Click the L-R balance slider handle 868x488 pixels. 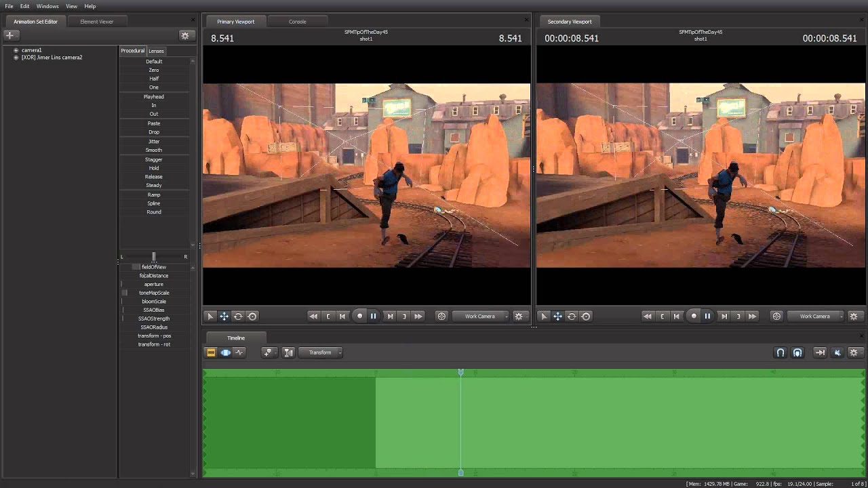(x=154, y=256)
